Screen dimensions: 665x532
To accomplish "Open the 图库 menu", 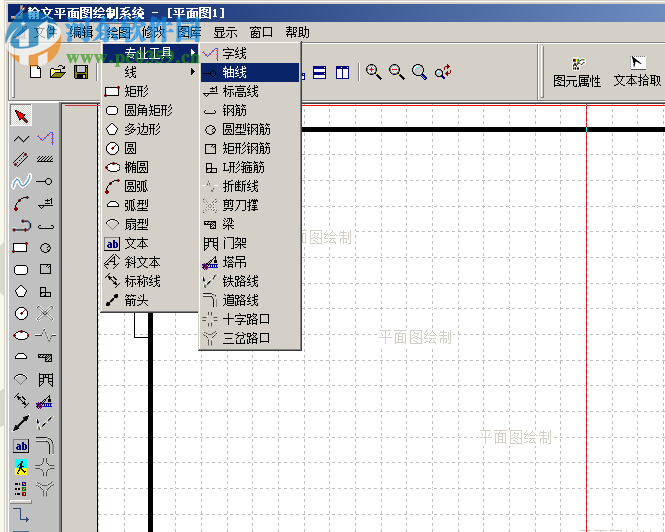I will [189, 32].
